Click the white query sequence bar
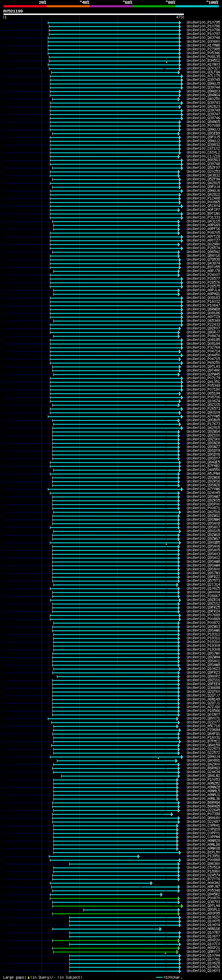Viewport: 222px width, 980px height. pos(93,15)
